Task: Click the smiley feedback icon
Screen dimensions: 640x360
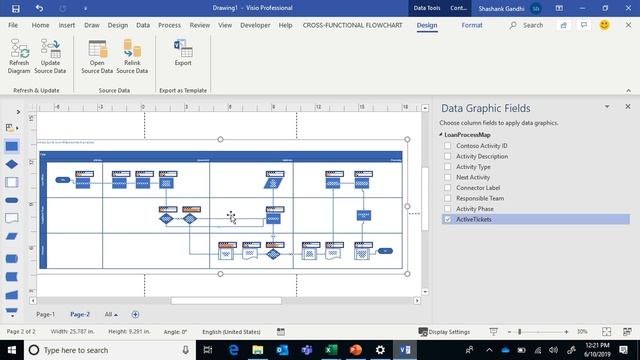Action: click(x=604, y=25)
